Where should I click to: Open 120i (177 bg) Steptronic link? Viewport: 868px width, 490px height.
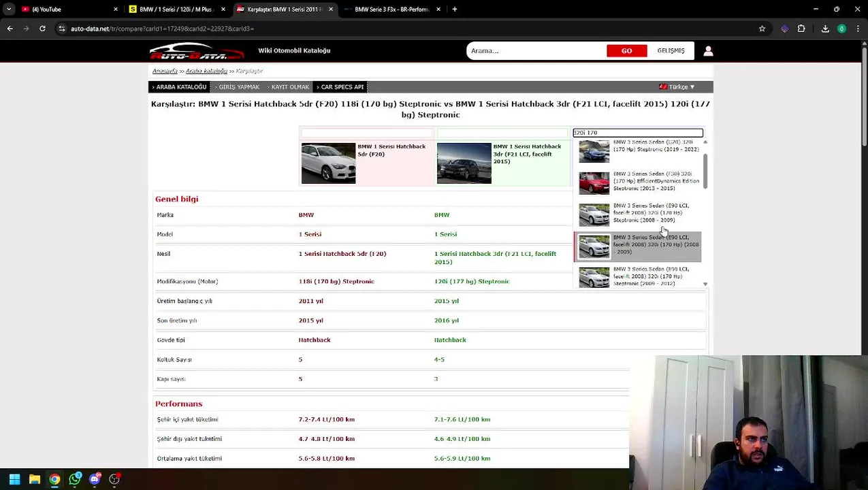471,282
